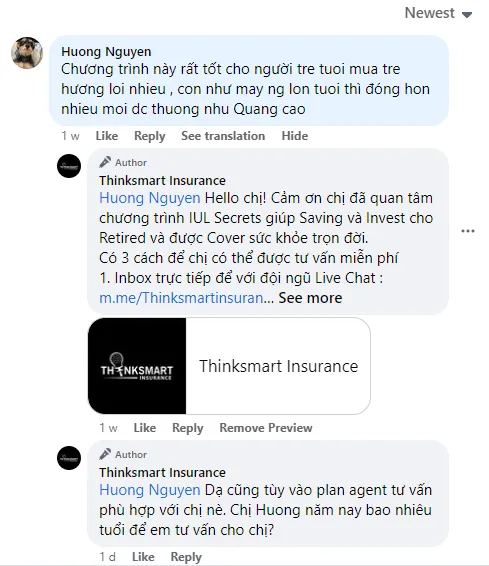
Task: Open the Newest sort dropdown
Action: tap(438, 13)
